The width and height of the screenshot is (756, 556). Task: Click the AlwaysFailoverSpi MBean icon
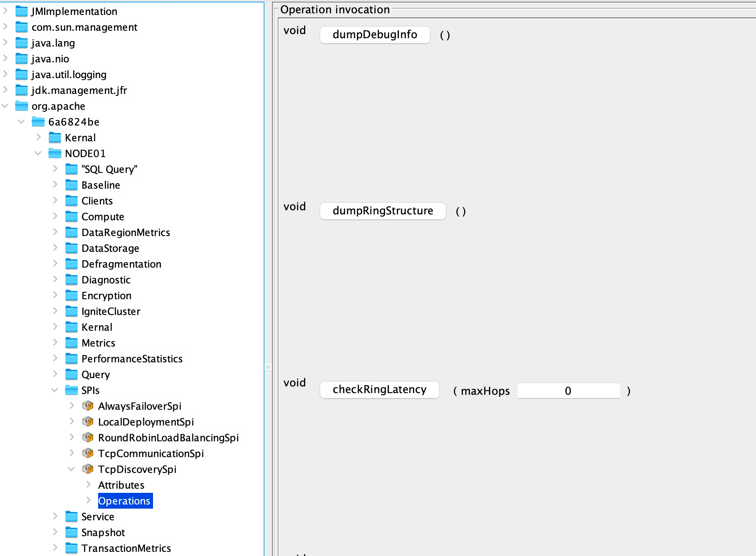coord(88,406)
